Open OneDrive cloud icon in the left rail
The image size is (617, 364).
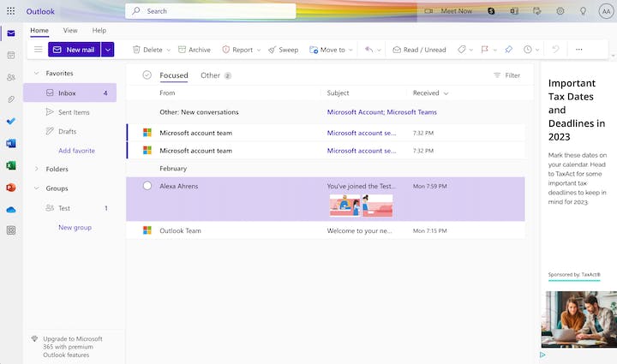point(11,210)
